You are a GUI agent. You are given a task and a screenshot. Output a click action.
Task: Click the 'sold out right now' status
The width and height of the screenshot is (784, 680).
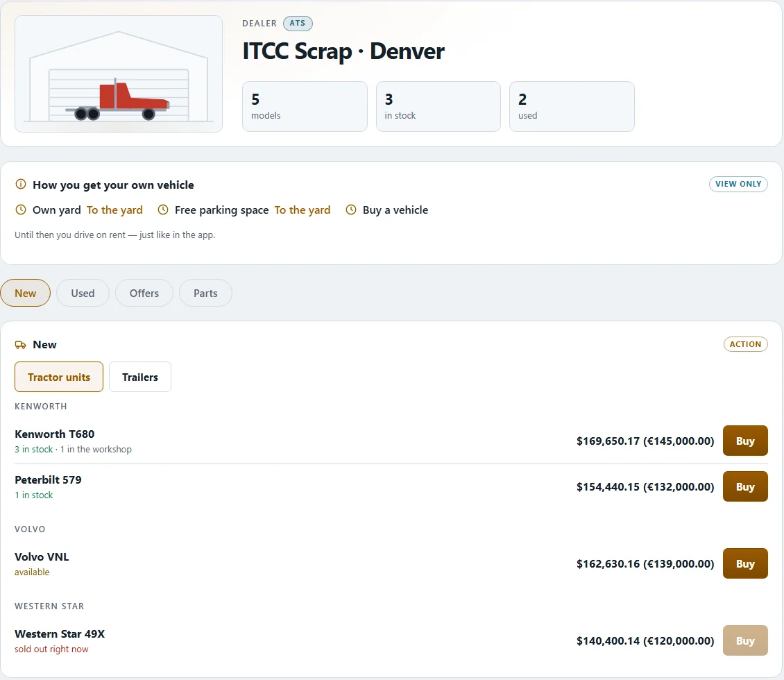51,649
